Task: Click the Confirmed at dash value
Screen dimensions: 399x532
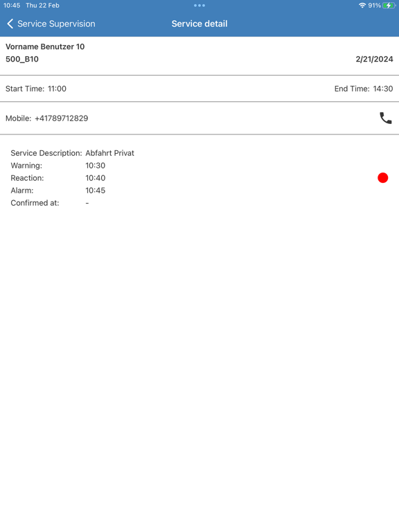Action: (87, 203)
